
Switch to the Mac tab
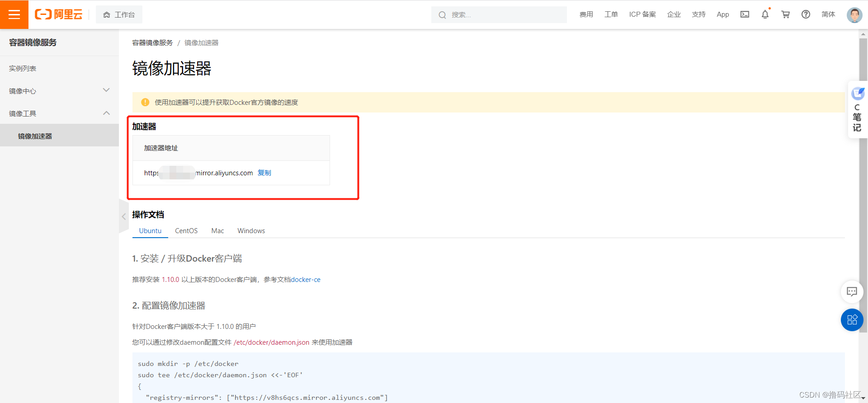(217, 230)
